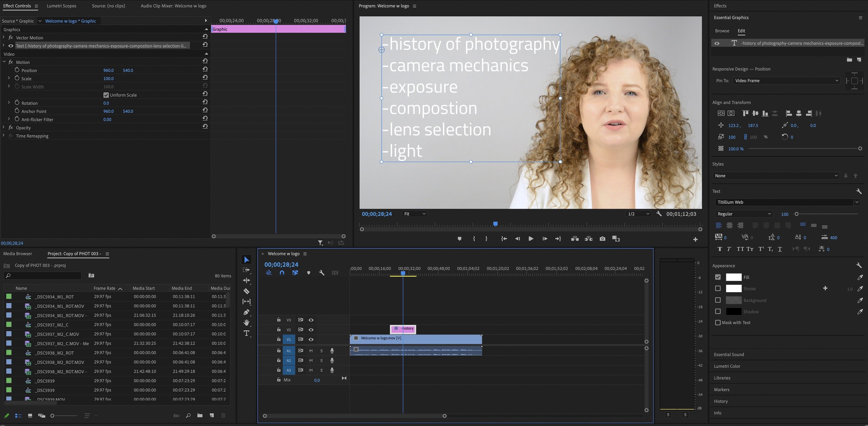Image resolution: width=868 pixels, height=426 pixels.
Task: Select the Razor tool
Action: coord(246,291)
